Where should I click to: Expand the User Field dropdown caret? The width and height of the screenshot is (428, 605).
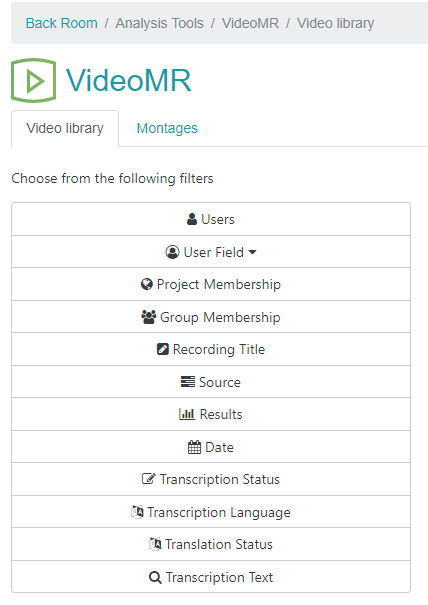pos(252,252)
